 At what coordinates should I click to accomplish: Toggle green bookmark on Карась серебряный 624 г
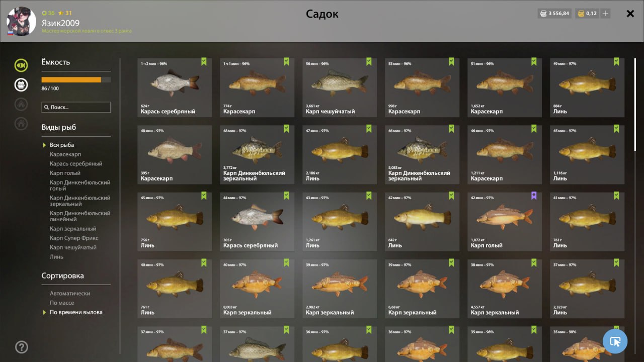204,62
